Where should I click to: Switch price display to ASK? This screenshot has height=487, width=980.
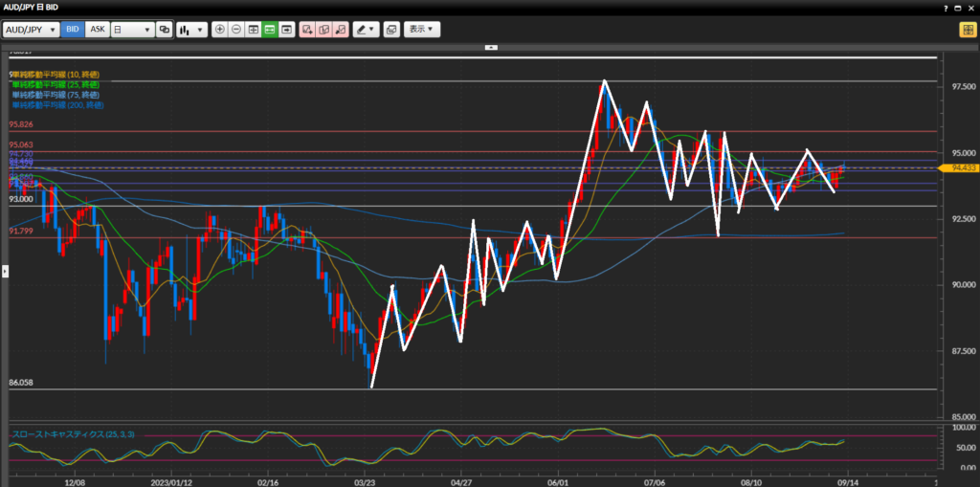[x=97, y=30]
